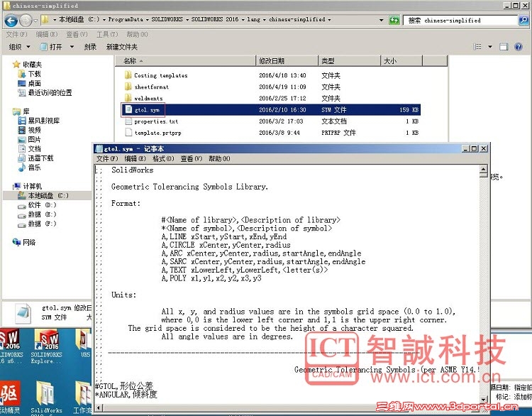Open the 收藏夹 favorites star item
This screenshot has width=532, height=416.
pos(27,64)
